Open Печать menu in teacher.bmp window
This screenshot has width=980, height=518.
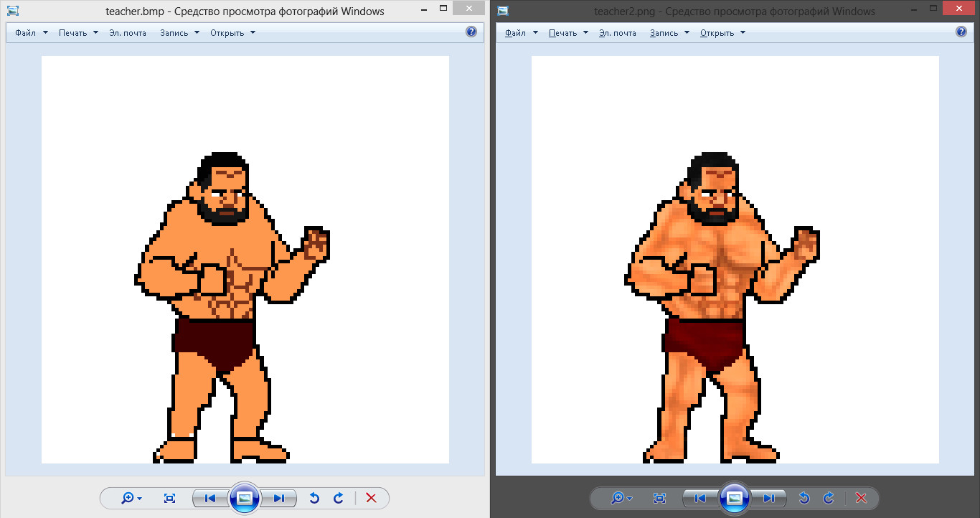pos(78,33)
